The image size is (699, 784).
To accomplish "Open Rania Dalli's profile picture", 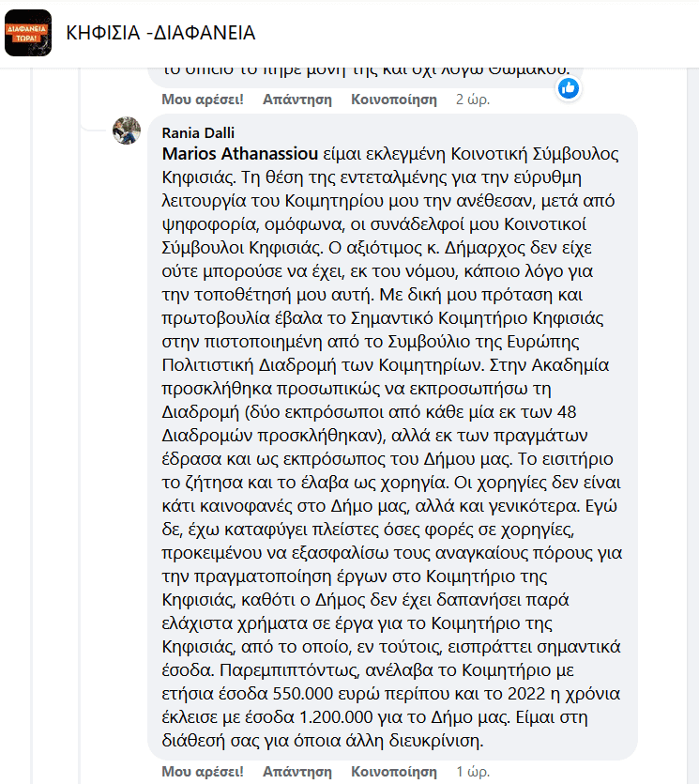I will pyautogui.click(x=127, y=131).
